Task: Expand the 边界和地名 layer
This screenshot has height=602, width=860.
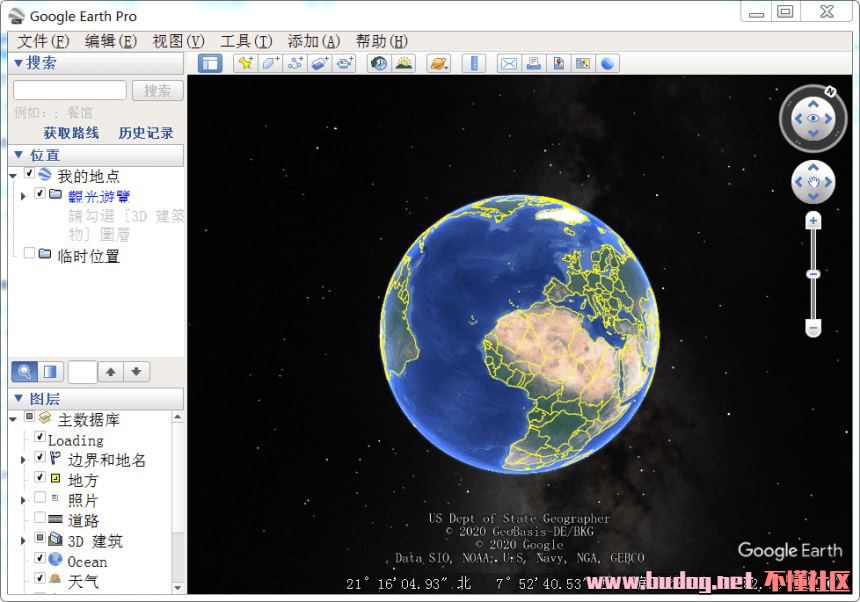Action: click(x=22, y=460)
